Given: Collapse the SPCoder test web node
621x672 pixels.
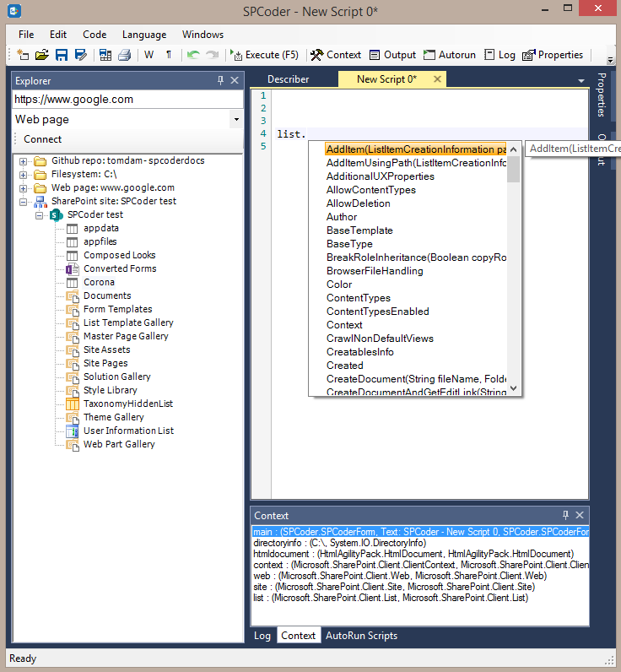Looking at the screenshot, I should (39, 215).
